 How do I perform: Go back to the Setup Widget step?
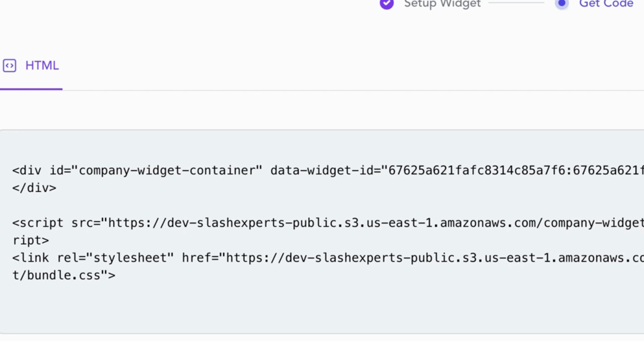(x=442, y=4)
